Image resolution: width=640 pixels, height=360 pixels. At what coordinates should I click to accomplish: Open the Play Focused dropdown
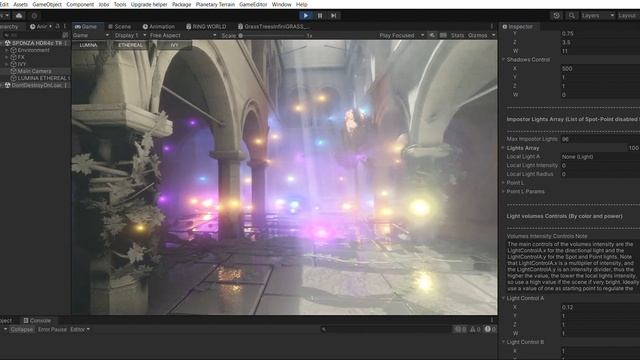(x=402, y=36)
